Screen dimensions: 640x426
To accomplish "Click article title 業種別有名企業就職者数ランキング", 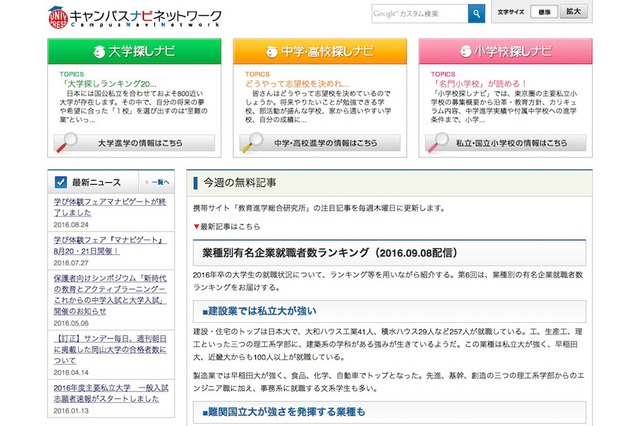I will [329, 253].
